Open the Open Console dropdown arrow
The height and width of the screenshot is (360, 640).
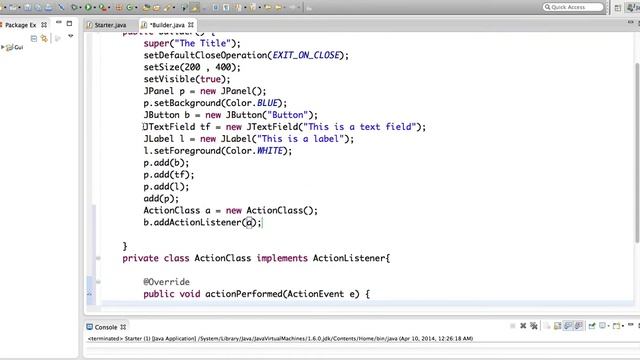(623, 326)
